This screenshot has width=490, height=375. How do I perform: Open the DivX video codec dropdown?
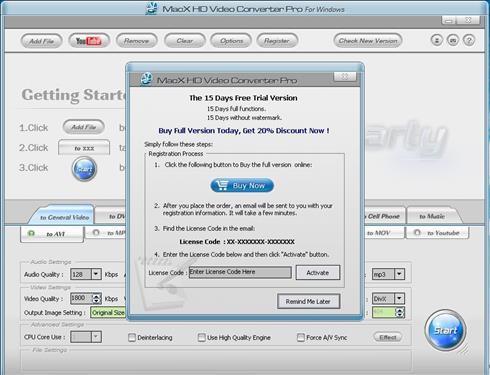coord(399,298)
